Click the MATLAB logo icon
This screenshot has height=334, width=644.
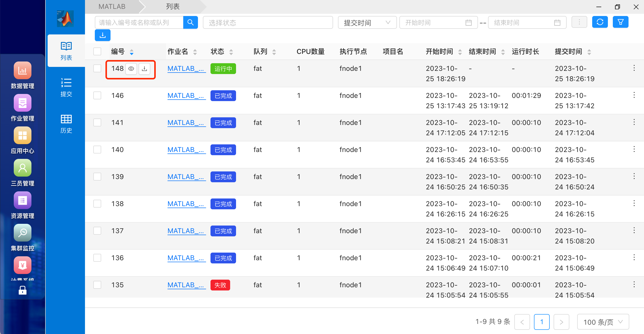coord(65,19)
